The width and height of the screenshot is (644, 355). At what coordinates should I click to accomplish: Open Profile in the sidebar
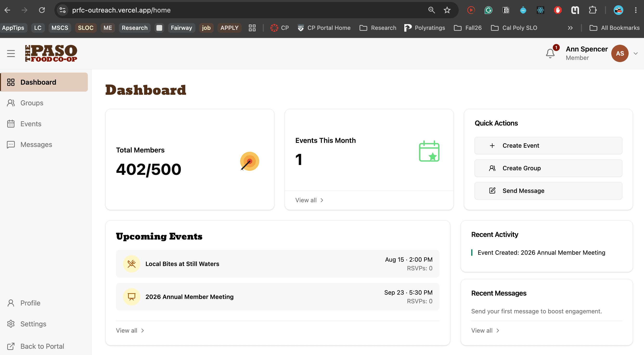tap(44, 303)
